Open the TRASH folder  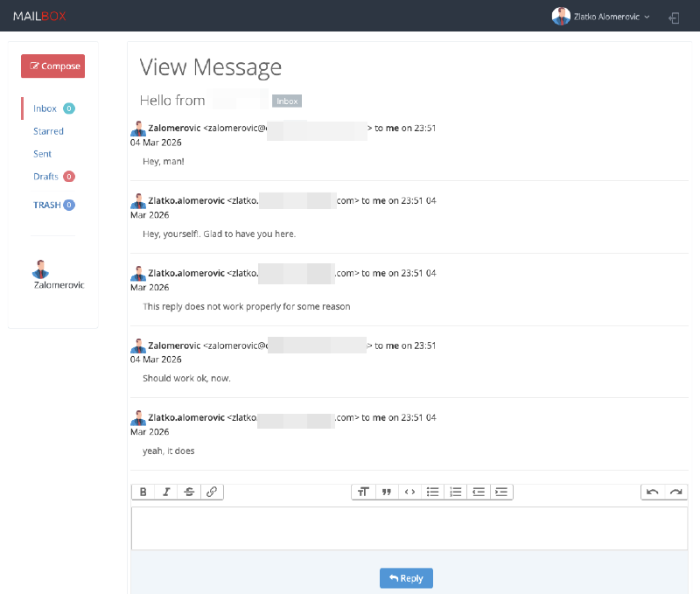pos(48,205)
